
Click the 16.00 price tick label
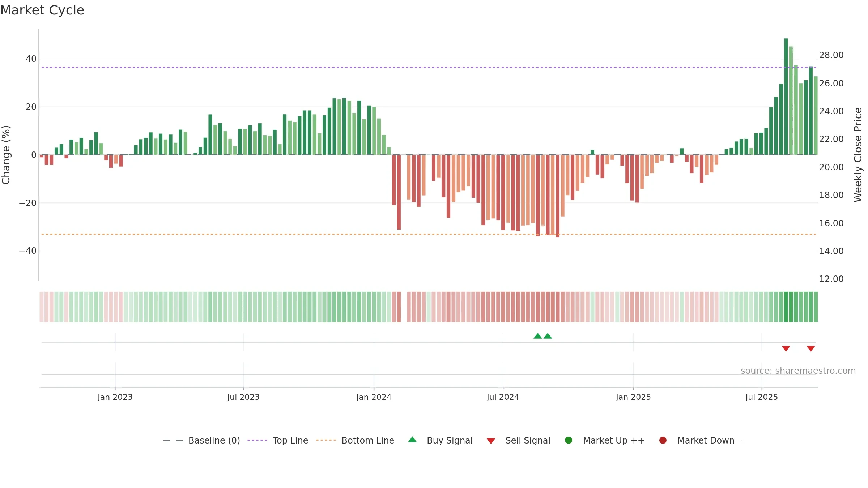(x=831, y=223)
